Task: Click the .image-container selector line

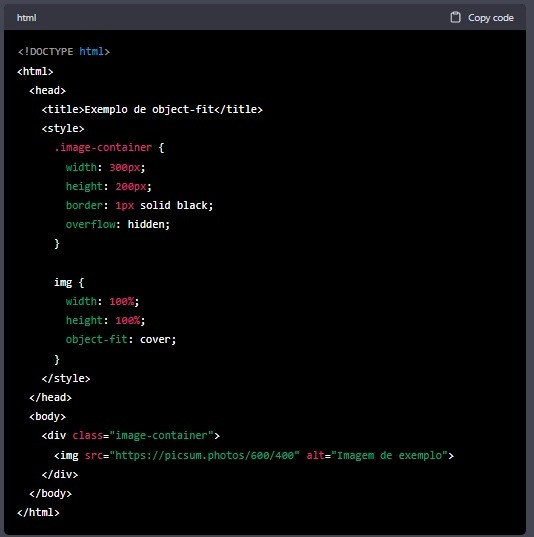Action: 109,148
